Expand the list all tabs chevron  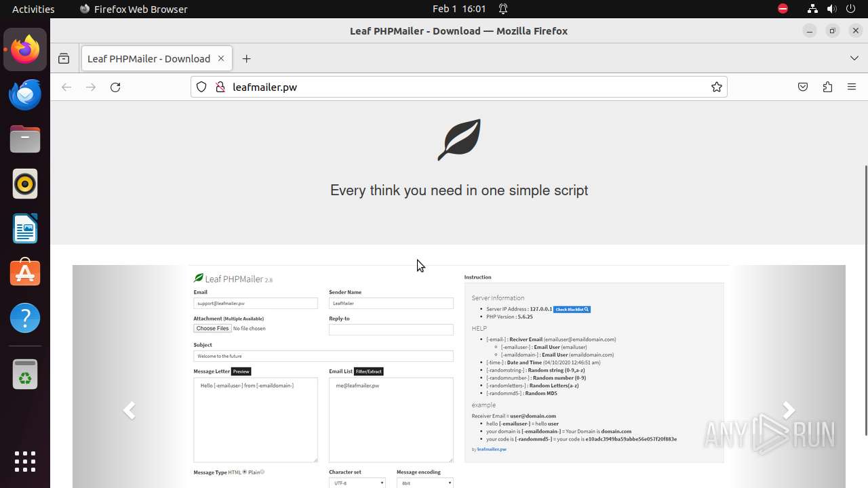(854, 59)
